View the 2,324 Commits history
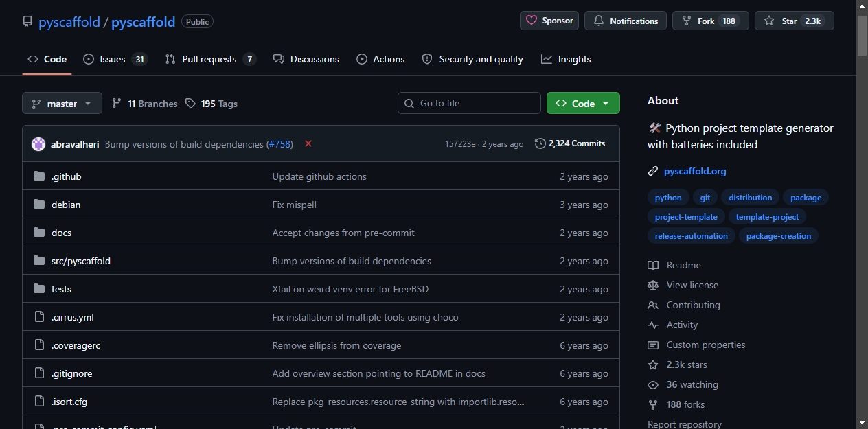The width and height of the screenshot is (868, 429). pyautogui.click(x=570, y=143)
